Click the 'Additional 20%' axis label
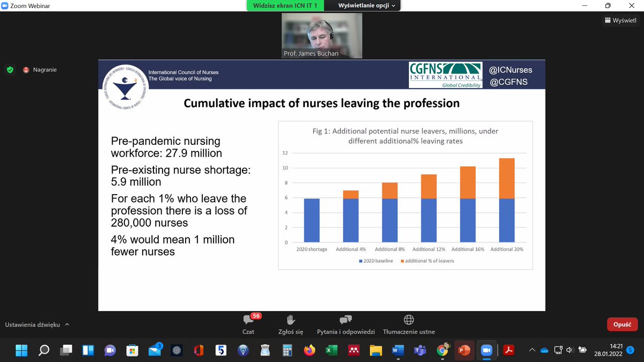This screenshot has width=644, height=362. click(507, 249)
